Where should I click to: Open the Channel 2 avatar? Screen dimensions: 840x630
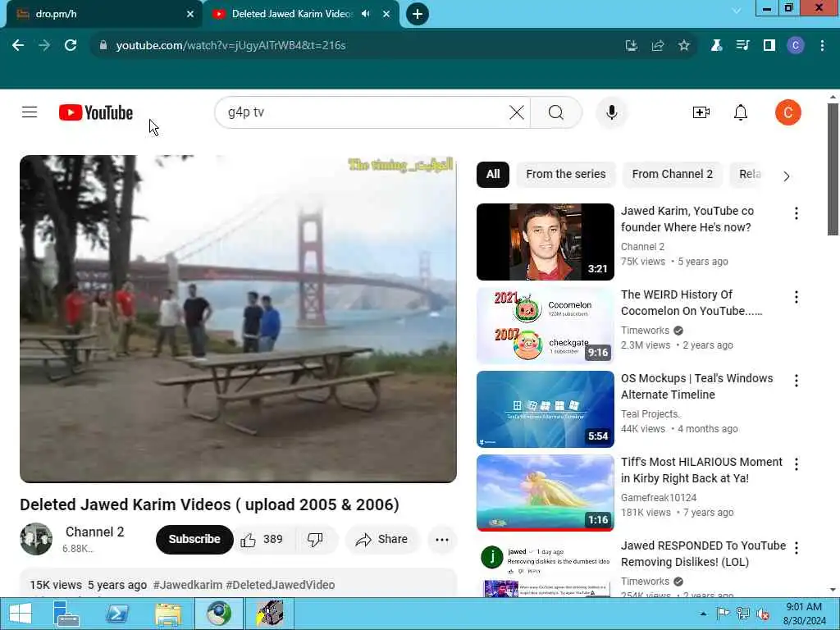pos(36,539)
